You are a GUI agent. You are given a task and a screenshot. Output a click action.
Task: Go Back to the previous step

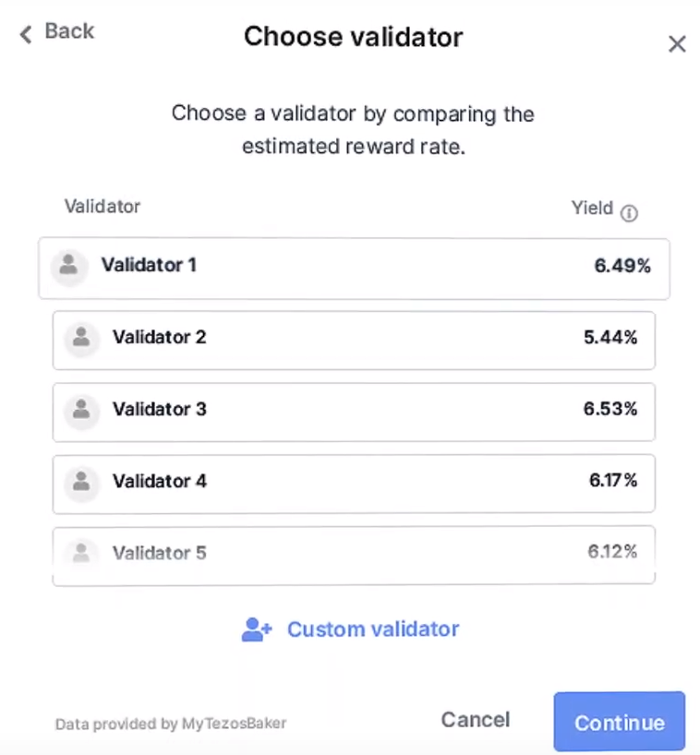click(x=67, y=31)
